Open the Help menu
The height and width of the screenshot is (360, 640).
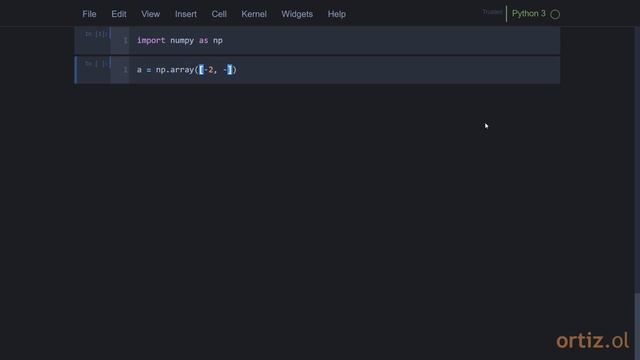coord(337,14)
